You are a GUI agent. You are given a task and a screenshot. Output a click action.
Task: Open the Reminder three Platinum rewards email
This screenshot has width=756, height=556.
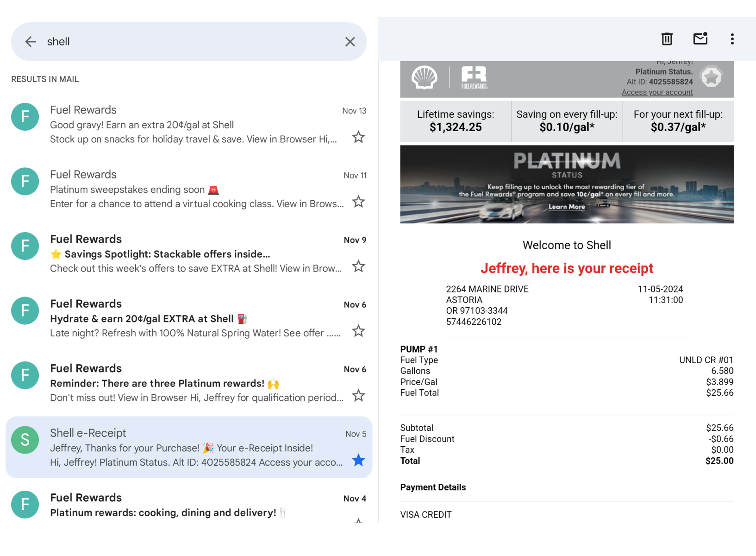click(x=194, y=383)
